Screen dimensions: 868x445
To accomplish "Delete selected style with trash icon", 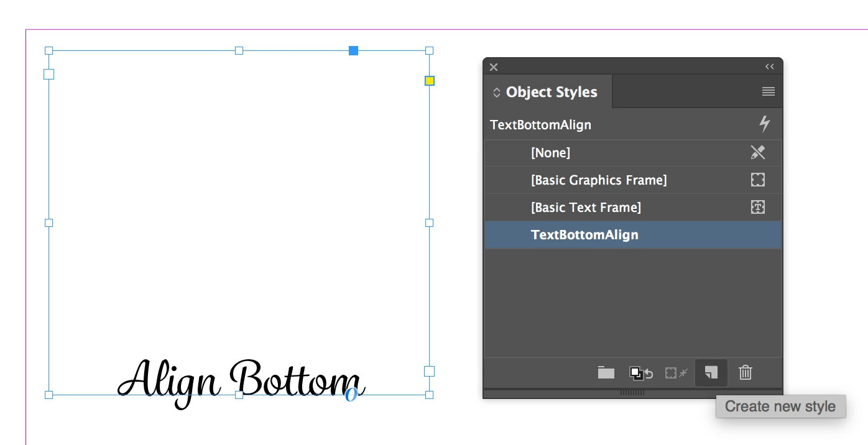I will [x=746, y=373].
